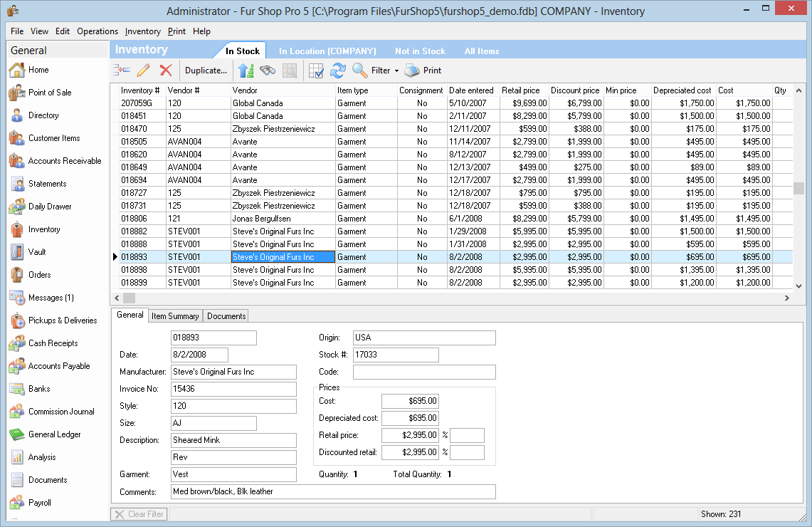The height and width of the screenshot is (527, 812).
Task: Click into the Comments text field
Action: tap(333, 491)
